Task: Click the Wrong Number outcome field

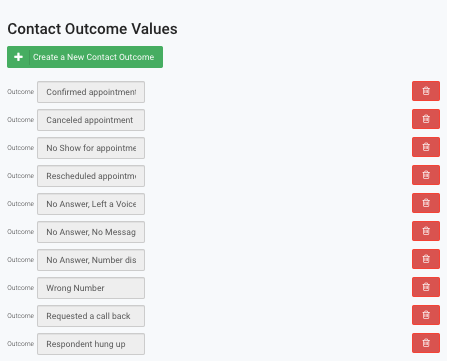Action: pyautogui.click(x=91, y=288)
